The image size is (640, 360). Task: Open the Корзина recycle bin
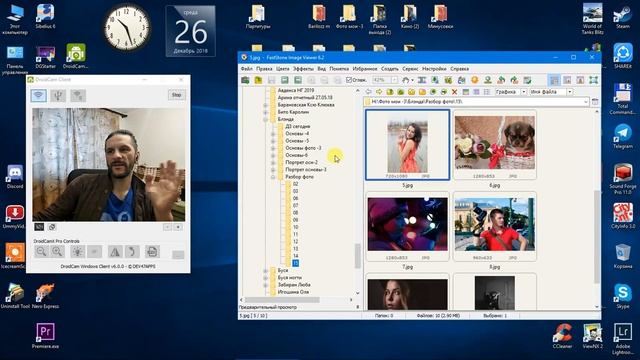623,256
